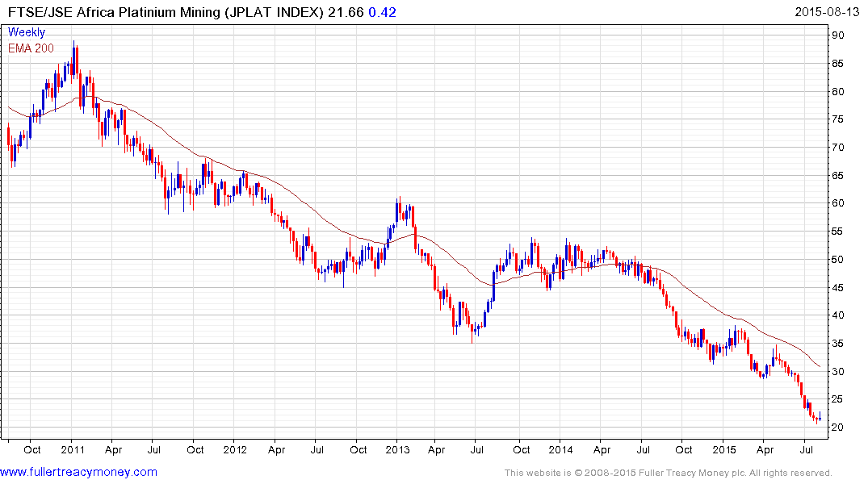Screen dimensions: 868x484
Task: Click the right end of the EMA line
Action: [x=820, y=366]
